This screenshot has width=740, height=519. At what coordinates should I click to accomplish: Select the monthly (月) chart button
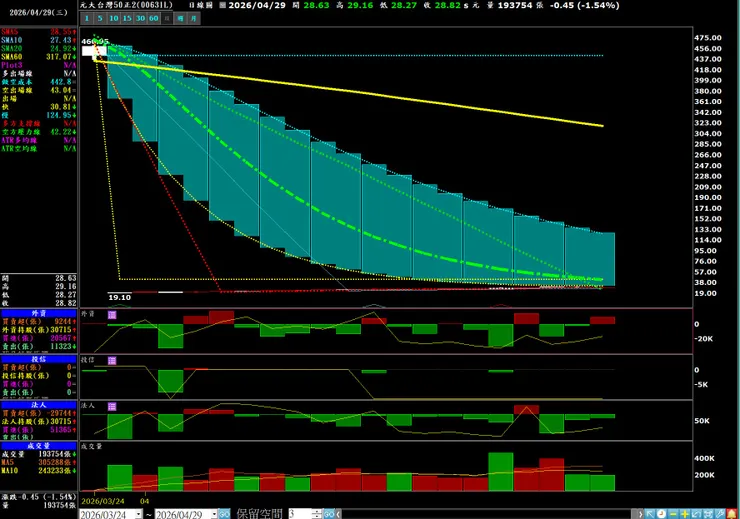(x=193, y=18)
